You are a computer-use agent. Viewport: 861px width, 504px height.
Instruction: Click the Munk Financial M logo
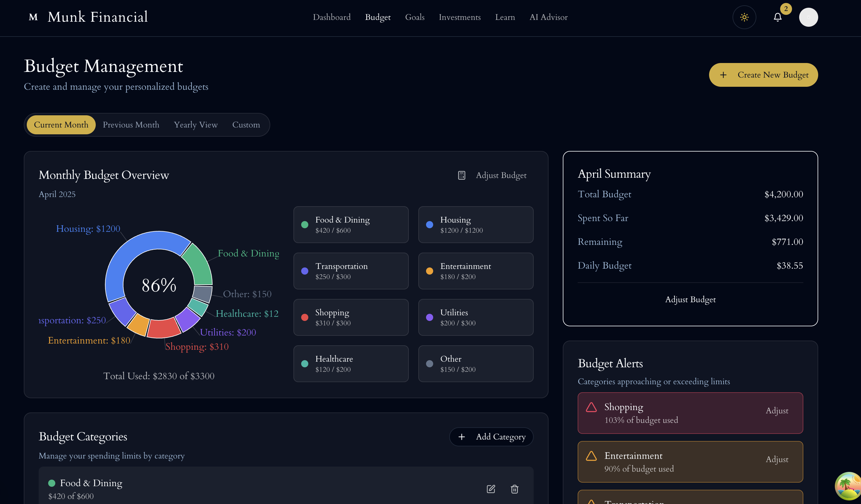point(33,17)
